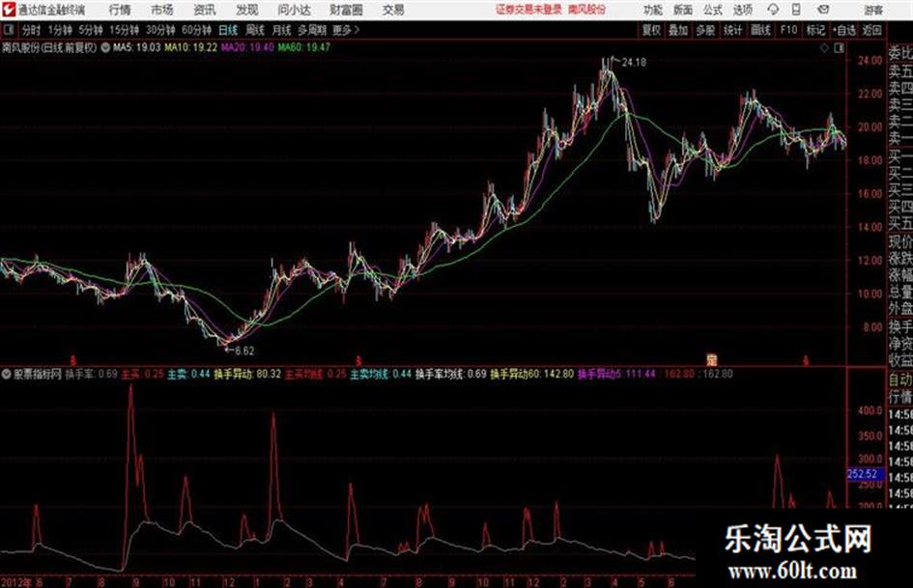Open the 多周期 multi-period view

pos(312,30)
